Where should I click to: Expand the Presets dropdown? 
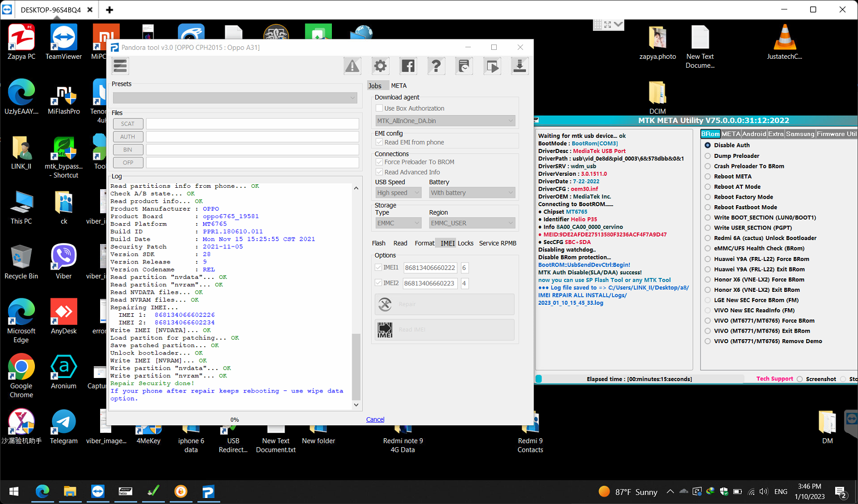(235, 98)
